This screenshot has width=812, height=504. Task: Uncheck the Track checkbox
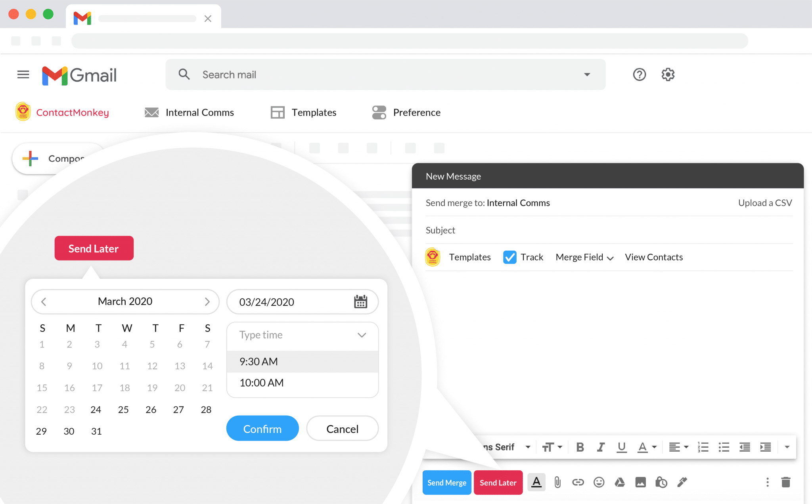[x=509, y=257]
